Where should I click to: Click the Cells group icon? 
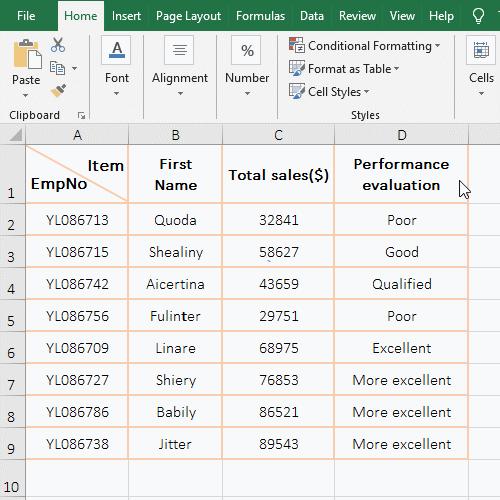(481, 50)
